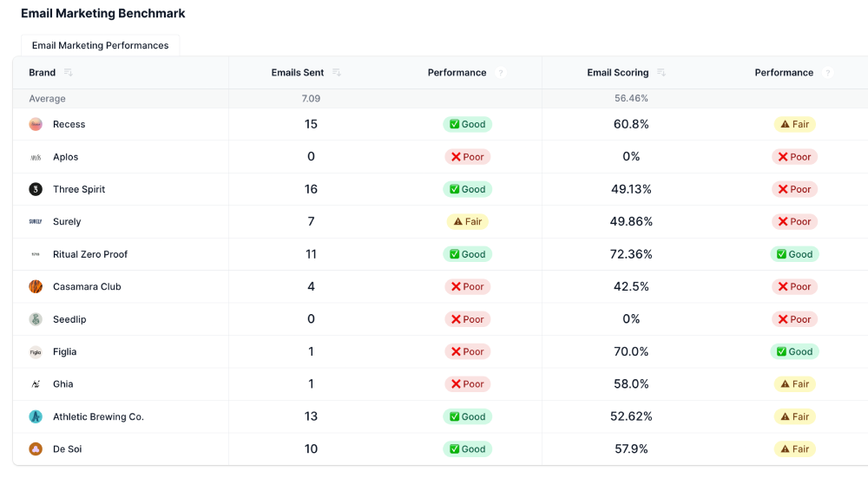Click the Average row label
The image size is (868, 478).
(47, 99)
